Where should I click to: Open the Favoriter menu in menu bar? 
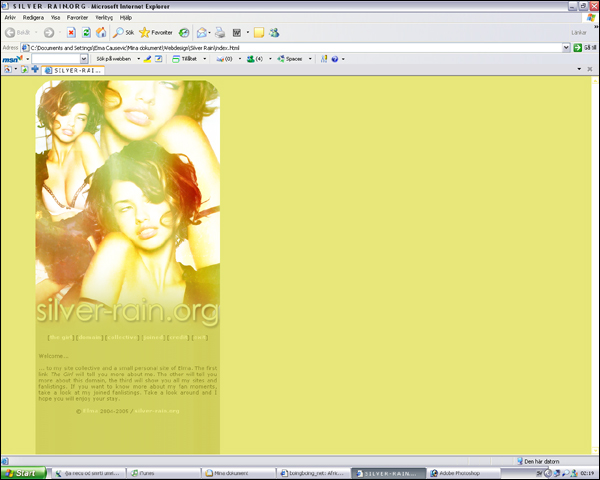(77, 18)
